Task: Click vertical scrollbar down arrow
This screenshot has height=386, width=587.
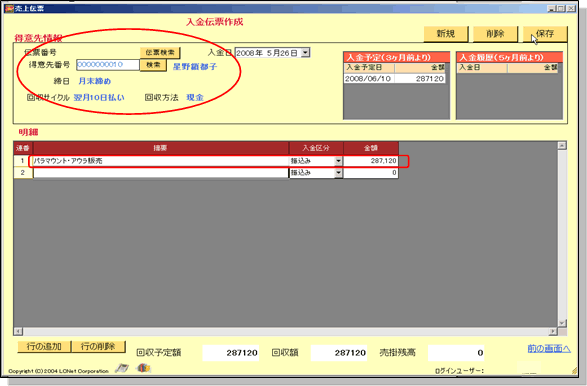Action: pos(562,323)
